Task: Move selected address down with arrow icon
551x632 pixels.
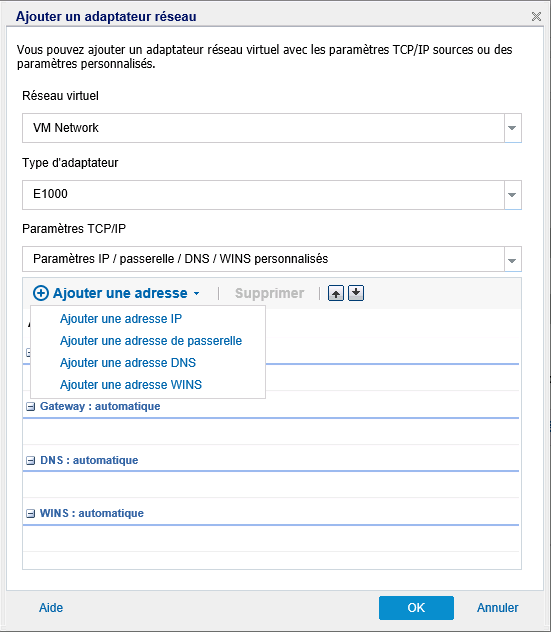Action: click(x=356, y=293)
